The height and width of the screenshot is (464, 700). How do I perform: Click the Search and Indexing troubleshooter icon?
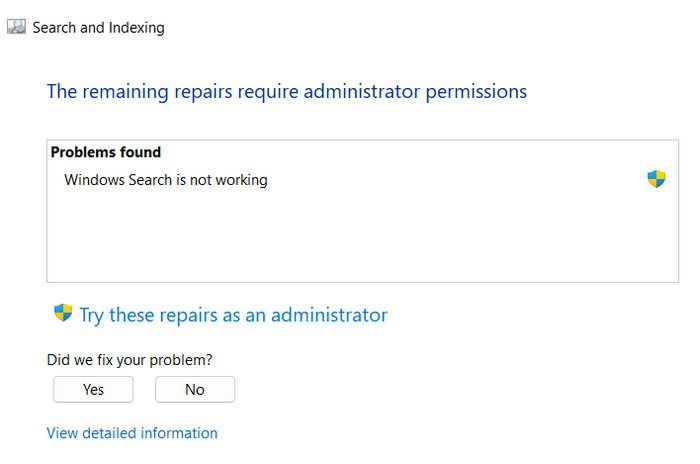(16, 27)
